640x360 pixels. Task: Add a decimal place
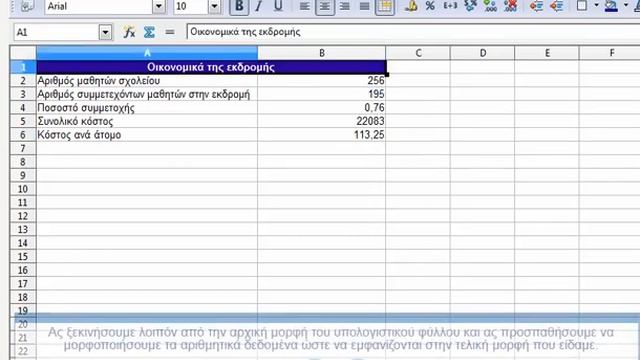pos(490,6)
